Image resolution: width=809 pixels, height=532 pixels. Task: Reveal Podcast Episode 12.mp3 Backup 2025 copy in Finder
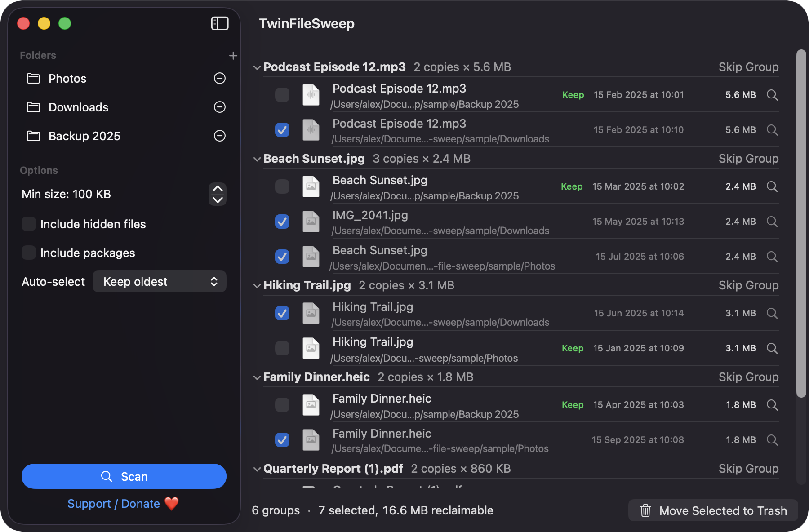pos(772,95)
